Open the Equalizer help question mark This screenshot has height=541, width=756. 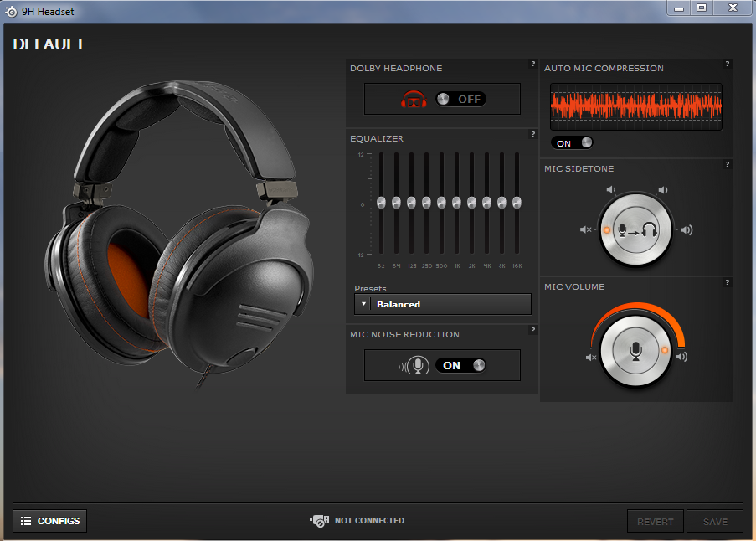[532, 134]
